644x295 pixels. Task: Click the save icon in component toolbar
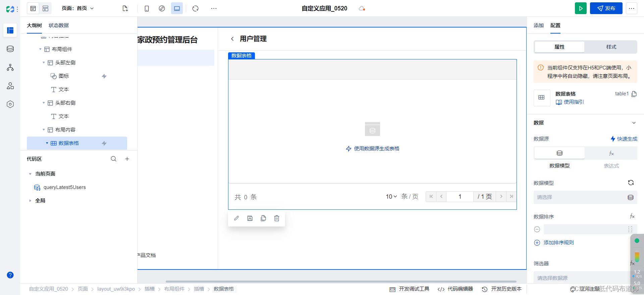click(250, 218)
